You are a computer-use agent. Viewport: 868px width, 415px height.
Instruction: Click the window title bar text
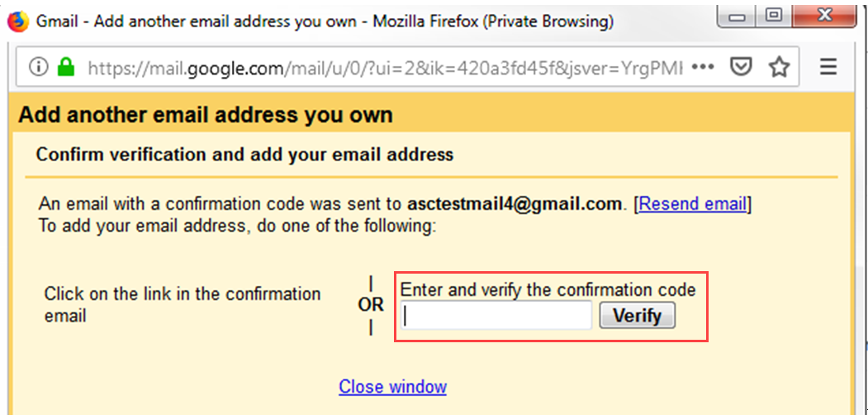[325, 21]
